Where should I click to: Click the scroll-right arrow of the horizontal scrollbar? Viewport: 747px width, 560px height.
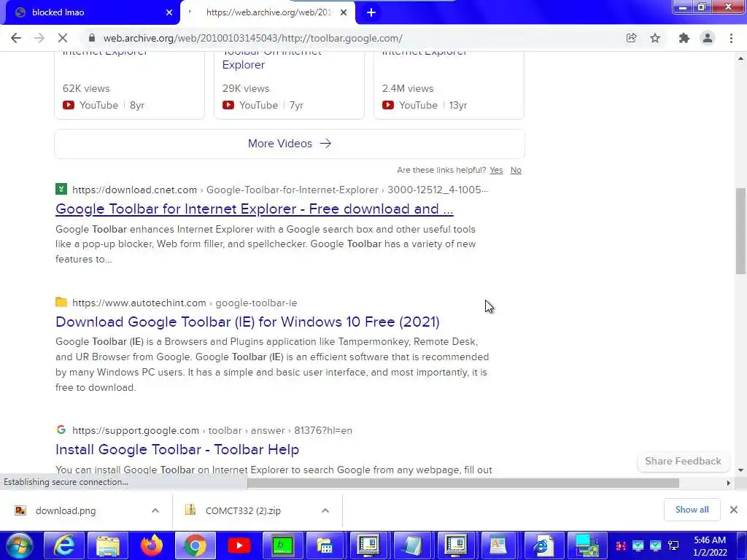click(x=728, y=483)
